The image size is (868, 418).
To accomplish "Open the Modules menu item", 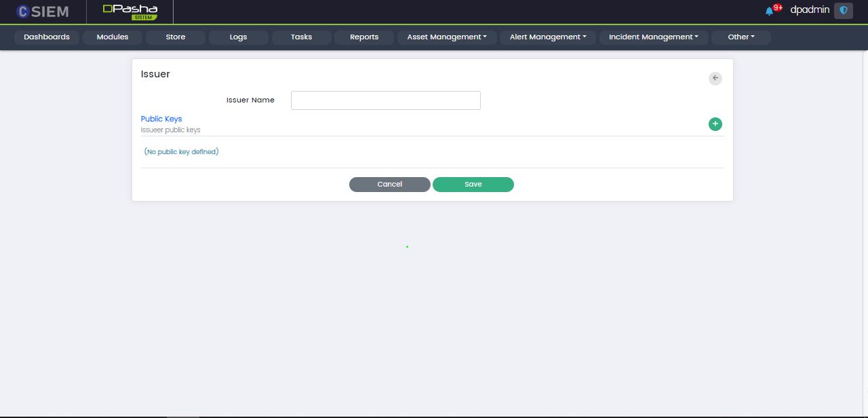I will [113, 37].
